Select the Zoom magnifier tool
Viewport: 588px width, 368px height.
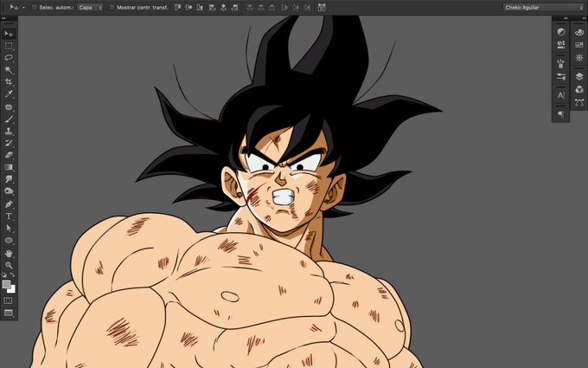coord(9,266)
